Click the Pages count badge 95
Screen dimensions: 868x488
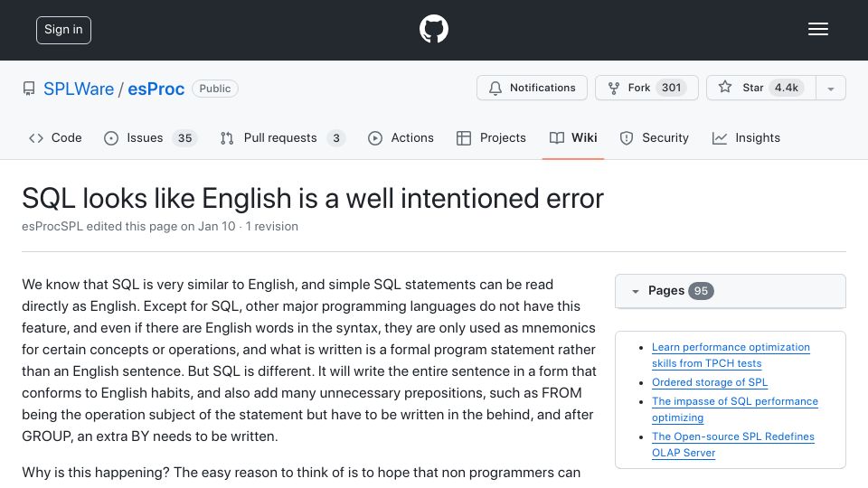click(x=701, y=291)
